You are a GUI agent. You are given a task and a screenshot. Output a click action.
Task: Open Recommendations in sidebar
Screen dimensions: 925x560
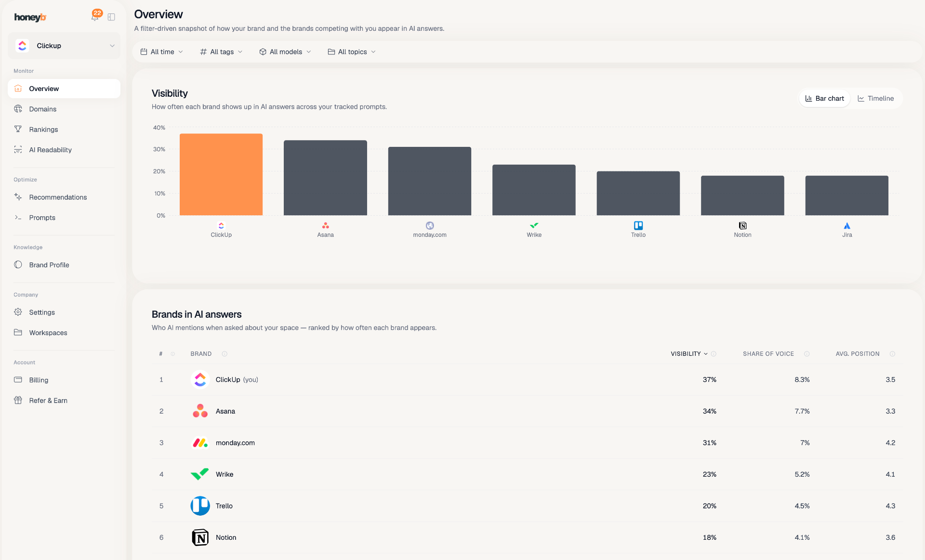point(64,197)
